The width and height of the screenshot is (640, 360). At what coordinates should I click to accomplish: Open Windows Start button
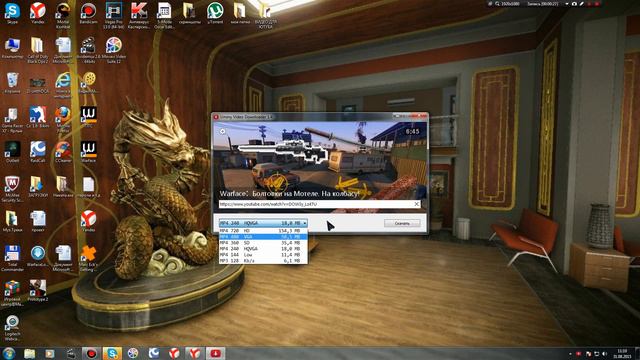(9, 353)
